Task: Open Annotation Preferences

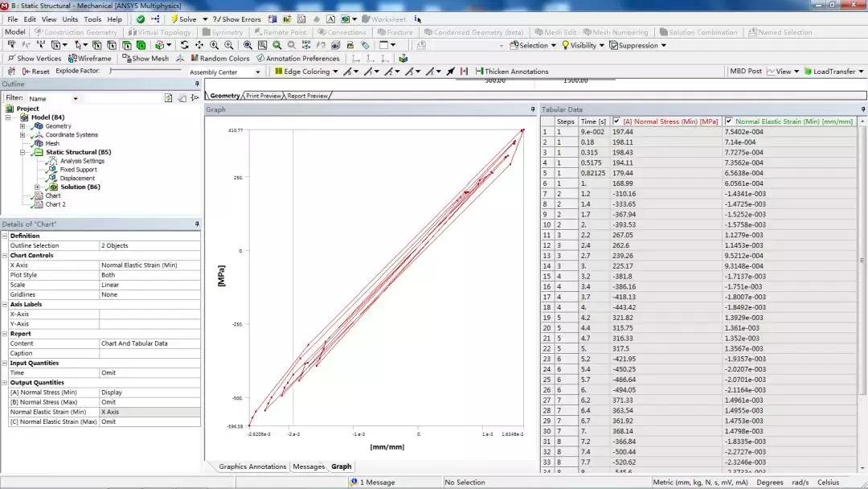Action: 298,58
